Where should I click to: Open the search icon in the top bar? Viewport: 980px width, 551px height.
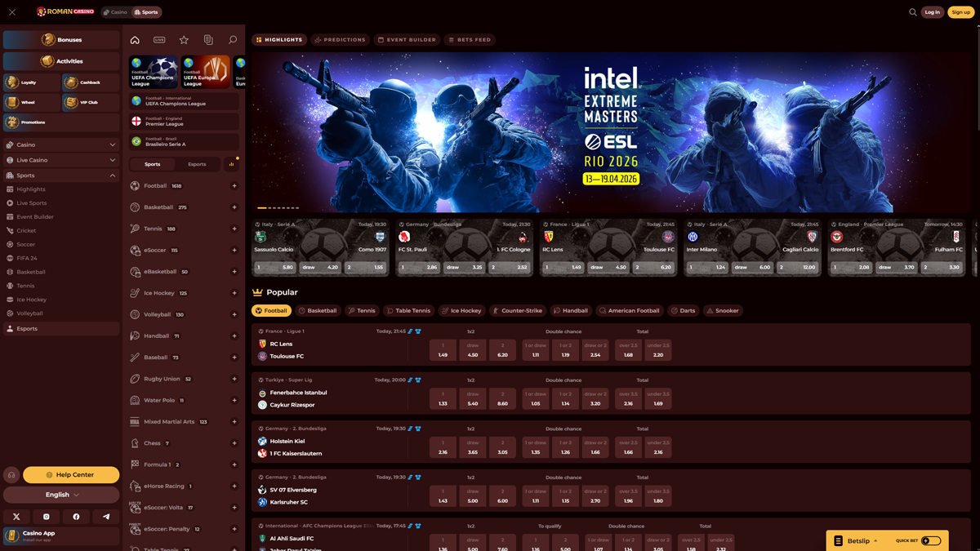click(912, 12)
